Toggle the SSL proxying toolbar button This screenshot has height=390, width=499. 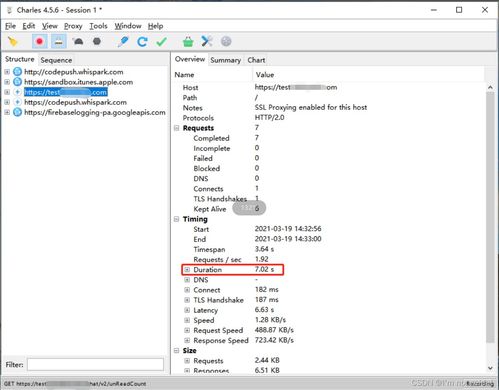click(59, 42)
